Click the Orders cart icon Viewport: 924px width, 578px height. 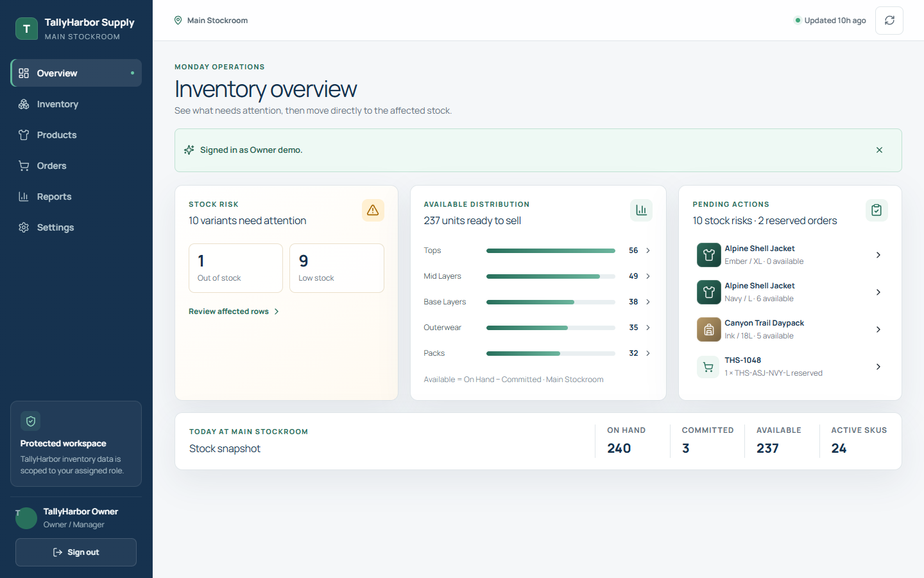24,166
